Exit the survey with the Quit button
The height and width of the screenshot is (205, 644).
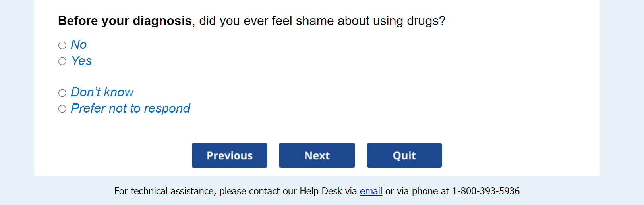404,155
